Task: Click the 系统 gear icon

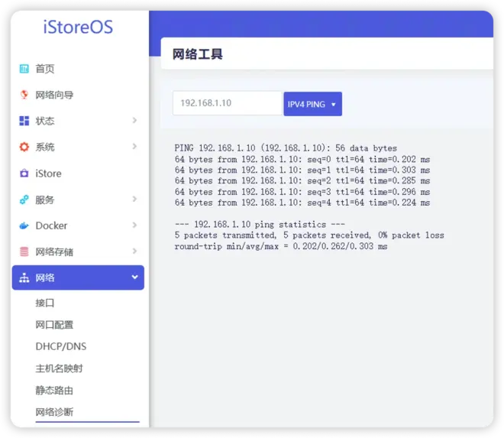Action: (24, 147)
